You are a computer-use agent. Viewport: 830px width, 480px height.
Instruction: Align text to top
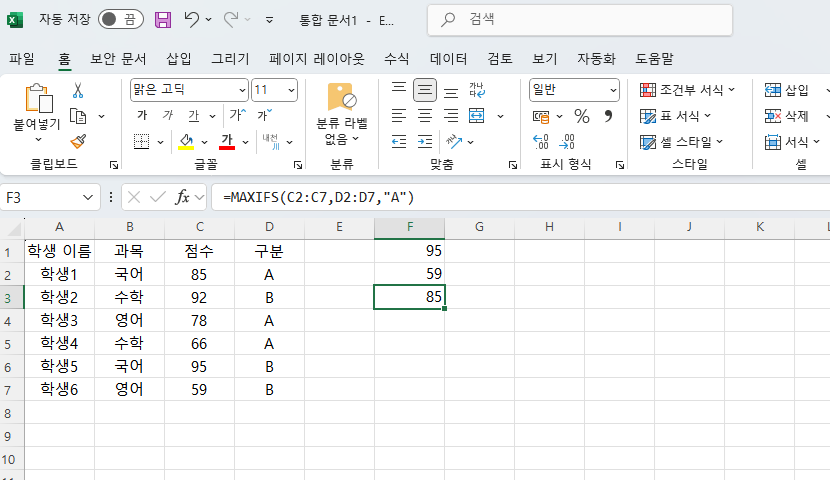click(x=399, y=89)
